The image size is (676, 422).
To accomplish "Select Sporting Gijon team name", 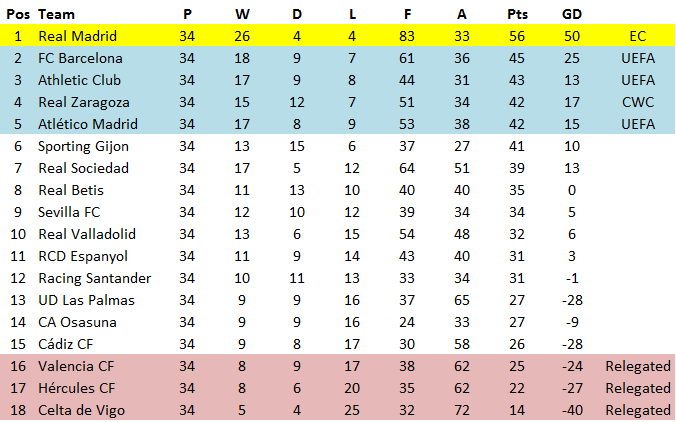I will 83,147.
